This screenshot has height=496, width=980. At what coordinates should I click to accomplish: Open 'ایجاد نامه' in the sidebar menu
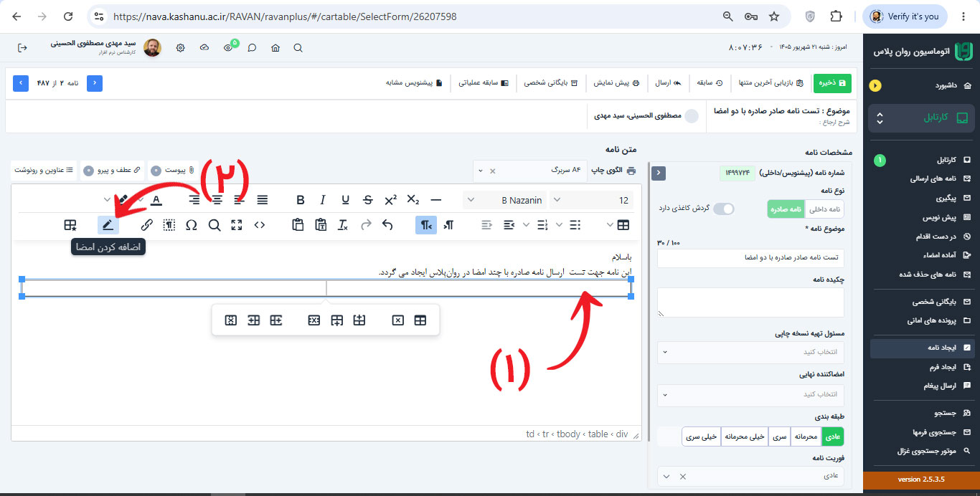(x=921, y=348)
